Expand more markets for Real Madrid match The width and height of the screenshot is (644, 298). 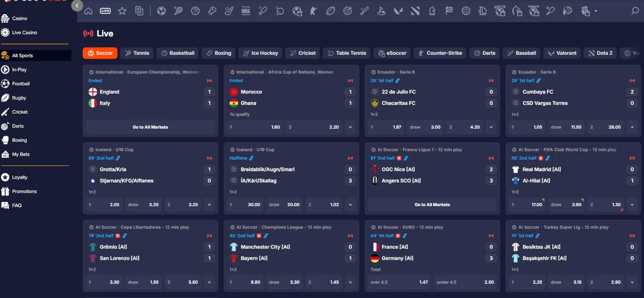click(x=632, y=205)
